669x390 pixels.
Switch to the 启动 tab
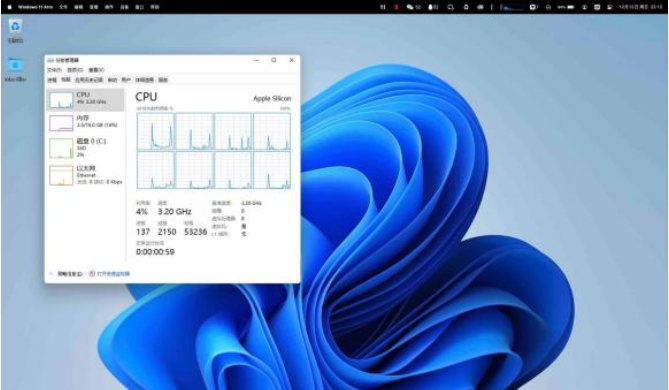(112, 80)
